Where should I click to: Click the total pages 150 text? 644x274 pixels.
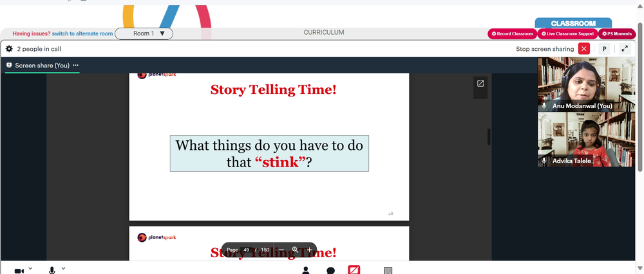coord(265,250)
